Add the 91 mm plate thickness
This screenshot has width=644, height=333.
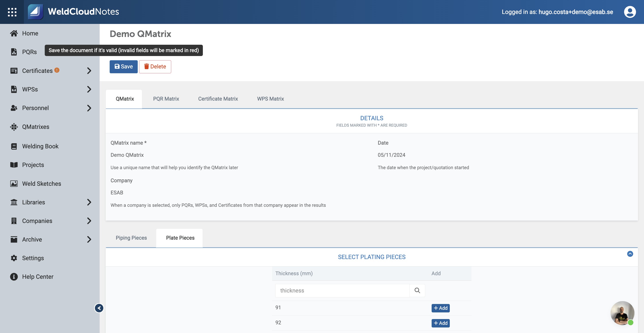(440, 308)
